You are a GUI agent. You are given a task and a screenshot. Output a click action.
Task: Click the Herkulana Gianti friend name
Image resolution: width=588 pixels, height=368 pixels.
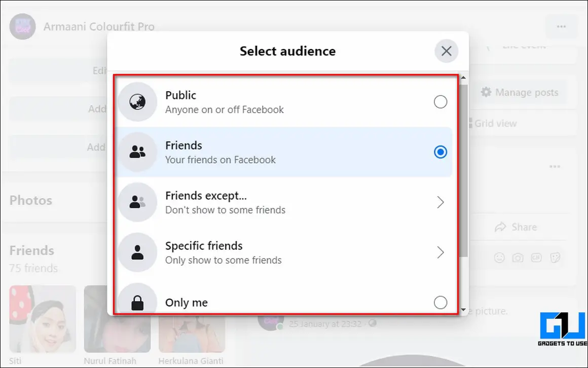click(x=191, y=361)
